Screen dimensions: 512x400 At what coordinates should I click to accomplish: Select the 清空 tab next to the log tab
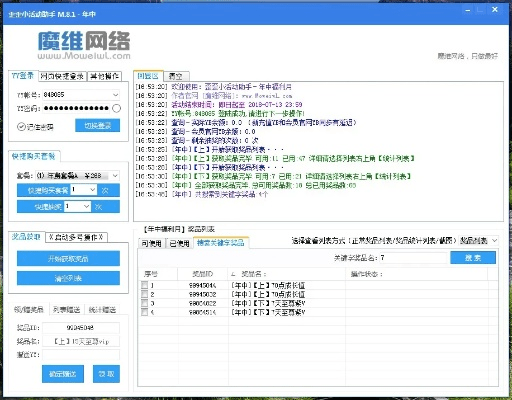pyautogui.click(x=176, y=76)
